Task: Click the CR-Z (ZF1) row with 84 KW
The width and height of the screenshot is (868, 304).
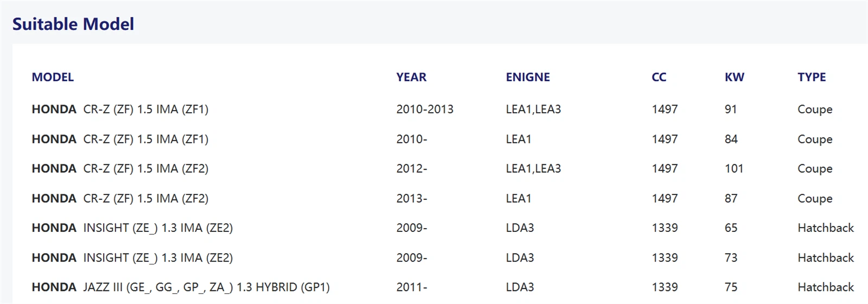Action: tap(439, 139)
